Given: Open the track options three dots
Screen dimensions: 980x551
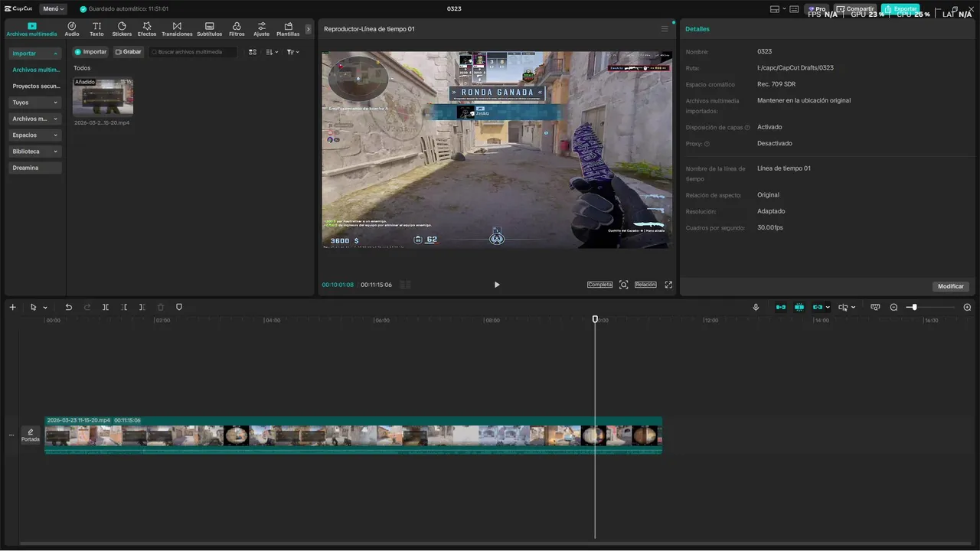Looking at the screenshot, I should pos(11,435).
